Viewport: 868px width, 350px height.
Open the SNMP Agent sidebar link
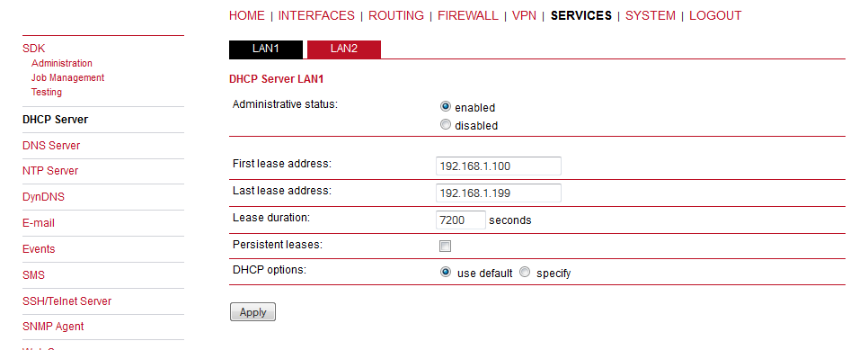click(53, 326)
